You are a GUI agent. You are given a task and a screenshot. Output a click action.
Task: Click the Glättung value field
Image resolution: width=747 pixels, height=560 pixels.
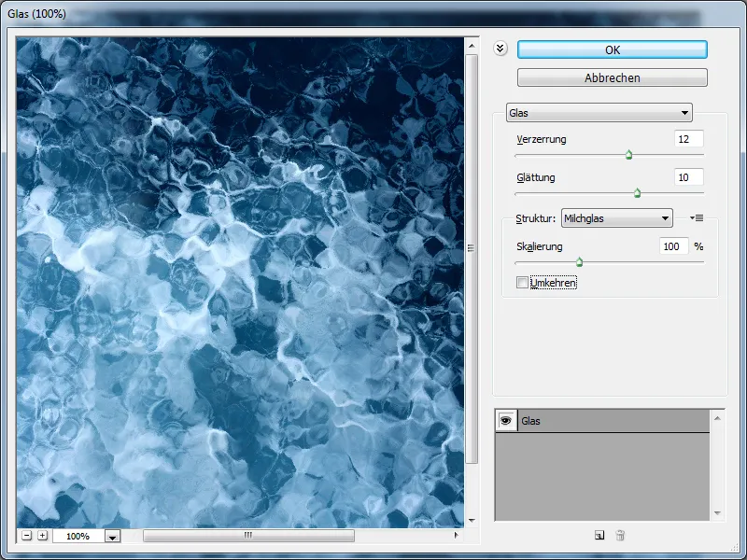click(x=689, y=177)
